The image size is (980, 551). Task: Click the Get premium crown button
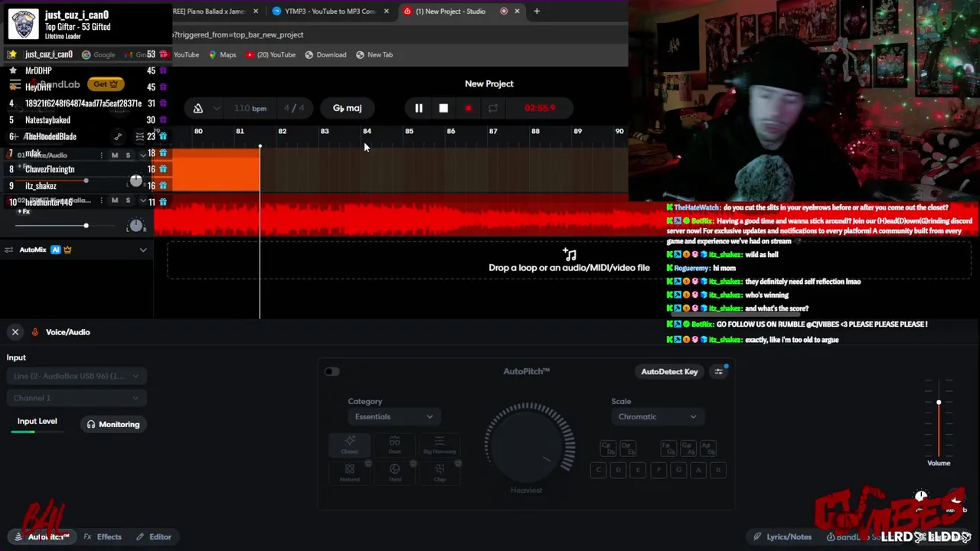105,84
